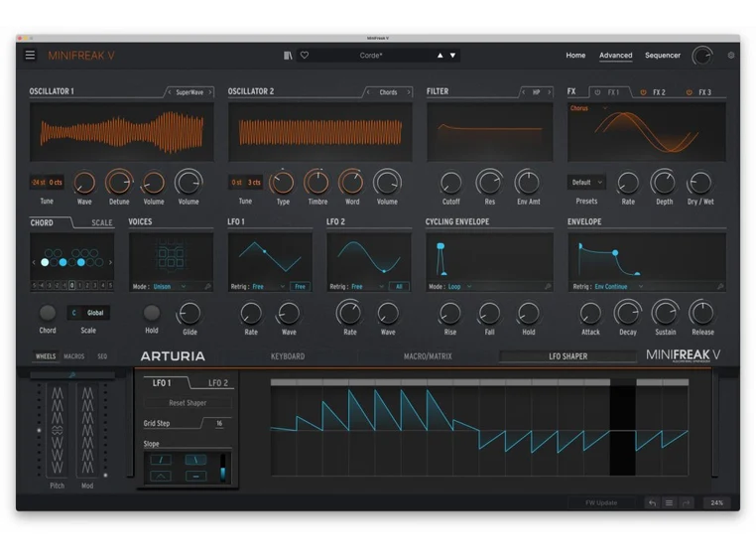Toggle the Chord button
The image size is (756, 558).
[48, 313]
